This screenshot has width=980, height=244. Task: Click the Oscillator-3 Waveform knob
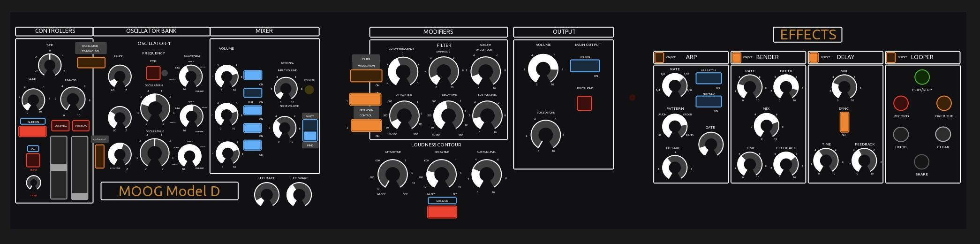(190, 155)
